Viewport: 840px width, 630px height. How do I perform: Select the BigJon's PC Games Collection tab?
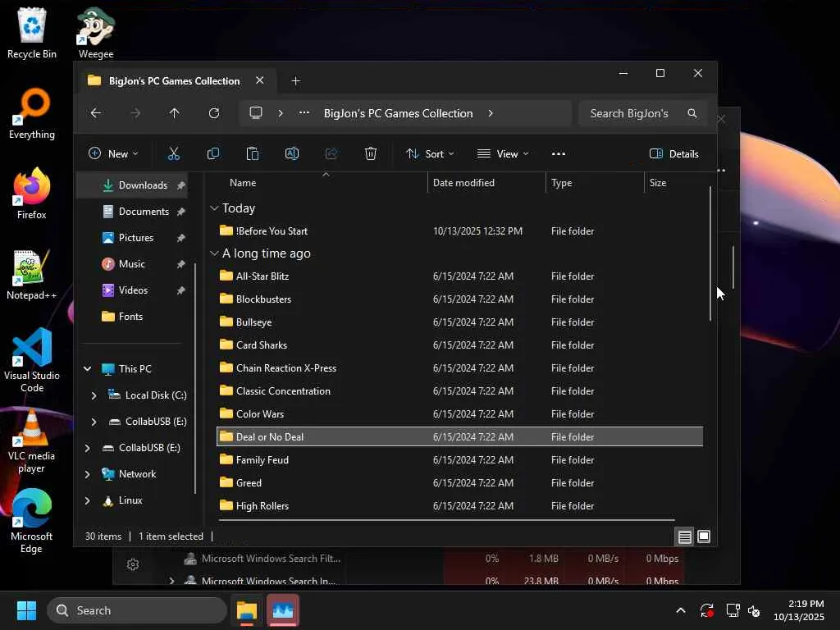[x=174, y=80]
